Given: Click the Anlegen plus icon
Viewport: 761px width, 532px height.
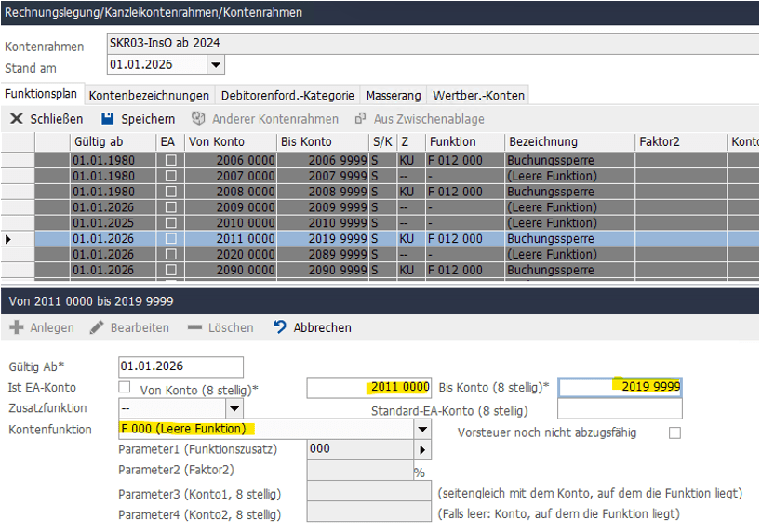Looking at the screenshot, I should 16,327.
